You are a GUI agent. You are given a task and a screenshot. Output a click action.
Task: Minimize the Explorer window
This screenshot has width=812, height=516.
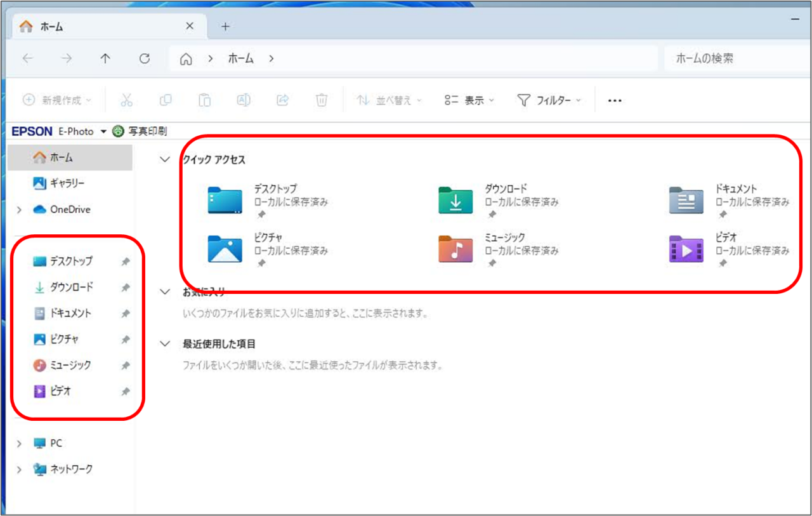[x=796, y=21]
